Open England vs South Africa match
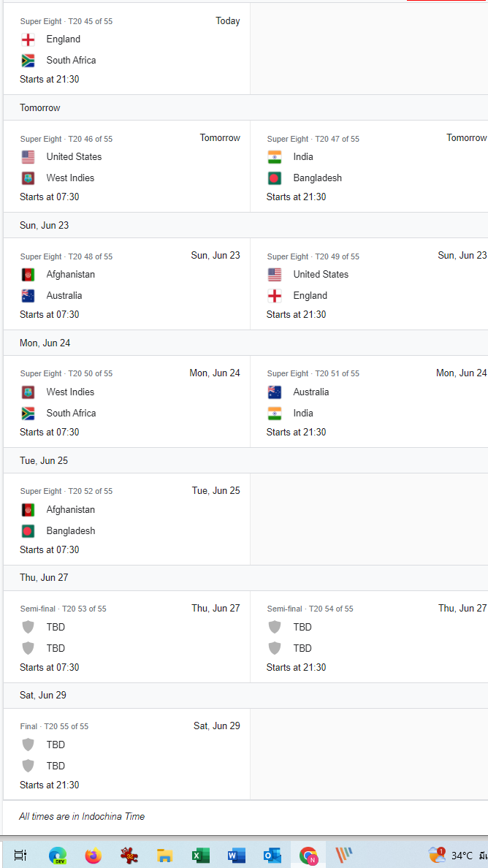This screenshot has height=868, width=488. point(128,50)
